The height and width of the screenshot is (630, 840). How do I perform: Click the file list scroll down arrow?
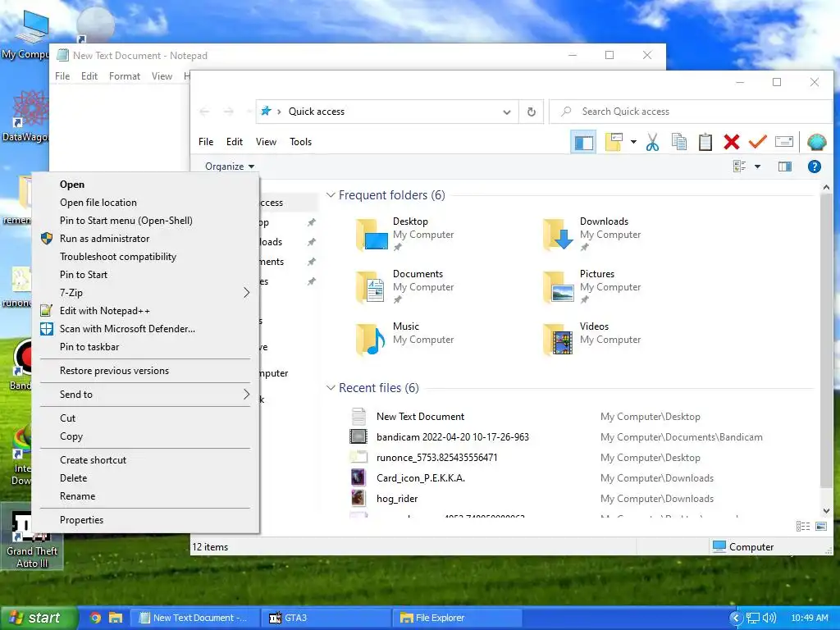pos(827,511)
